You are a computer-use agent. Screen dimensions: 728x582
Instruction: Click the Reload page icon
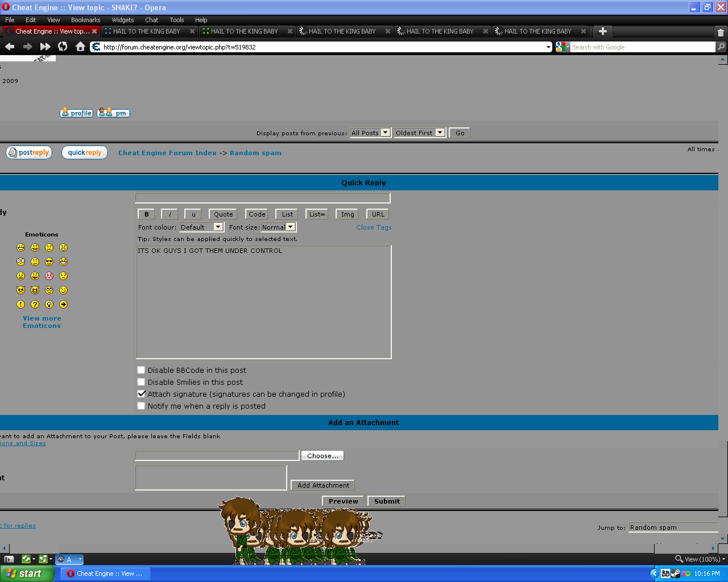click(x=63, y=47)
